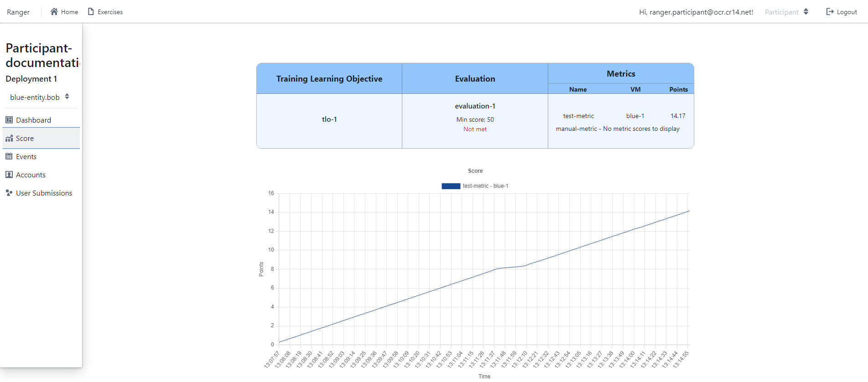Click the Score chart icon in sidebar

pyautogui.click(x=9, y=138)
